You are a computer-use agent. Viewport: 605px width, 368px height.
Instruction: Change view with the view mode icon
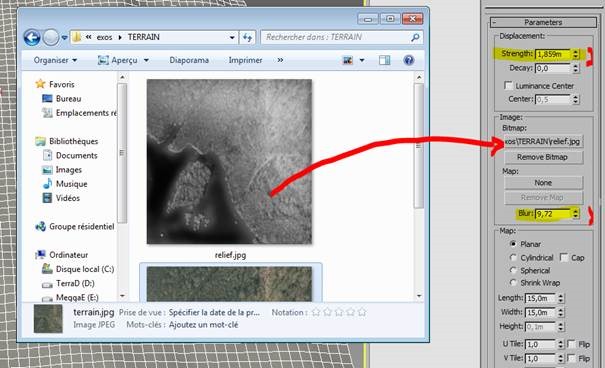point(348,60)
